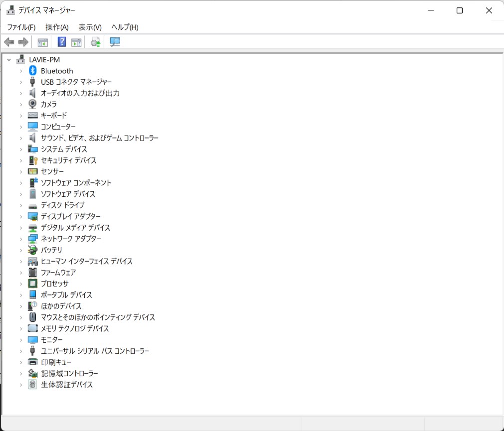
Task: Click the セキュリティ デバイス key icon
Action: [x=33, y=160]
